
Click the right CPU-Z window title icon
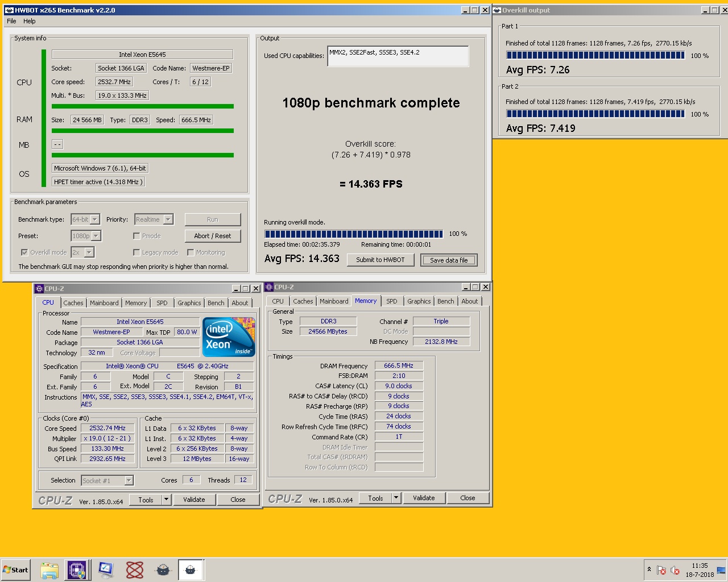[269, 287]
